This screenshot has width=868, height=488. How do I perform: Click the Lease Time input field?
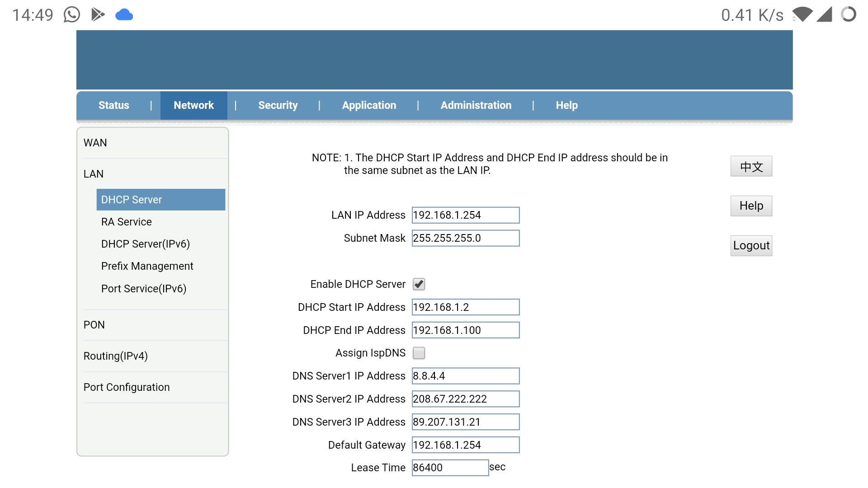click(x=450, y=468)
